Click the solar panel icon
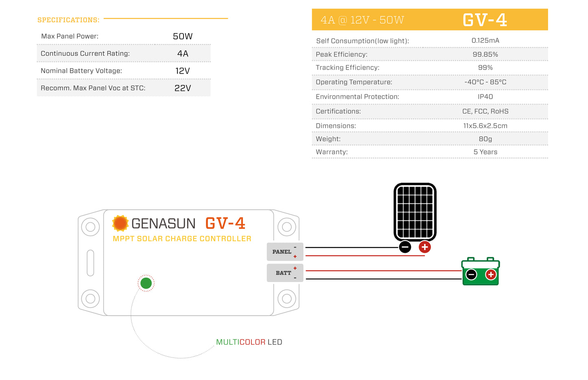The height and width of the screenshot is (380, 588). (x=415, y=212)
